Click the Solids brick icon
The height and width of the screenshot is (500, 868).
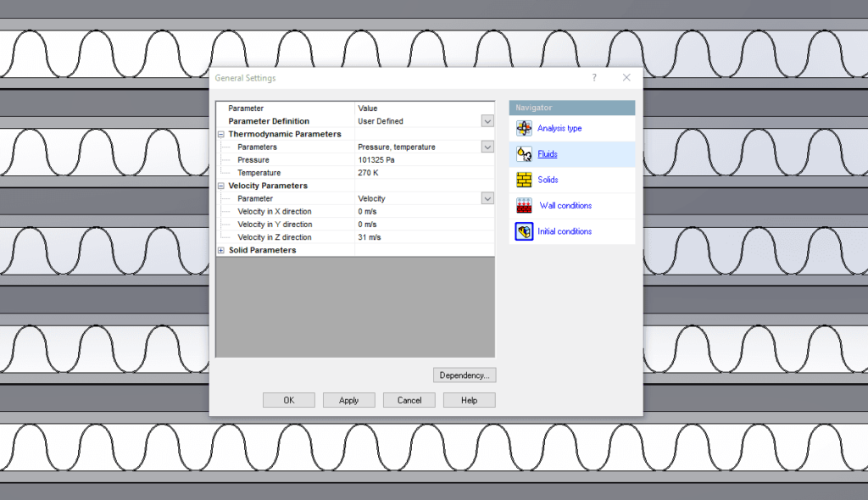(524, 180)
